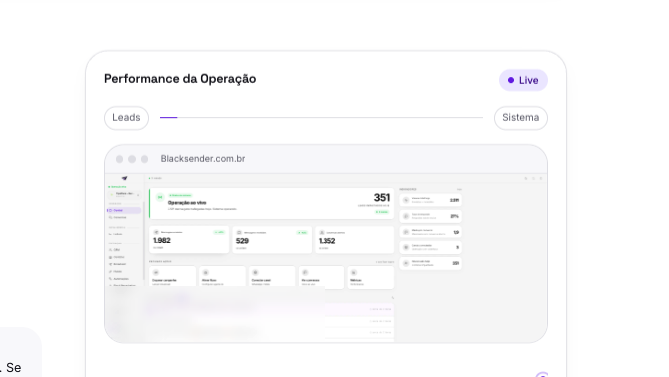This screenshot has height=377, width=669.
Task: Click the Blacksender.com.br address text
Action: click(203, 159)
